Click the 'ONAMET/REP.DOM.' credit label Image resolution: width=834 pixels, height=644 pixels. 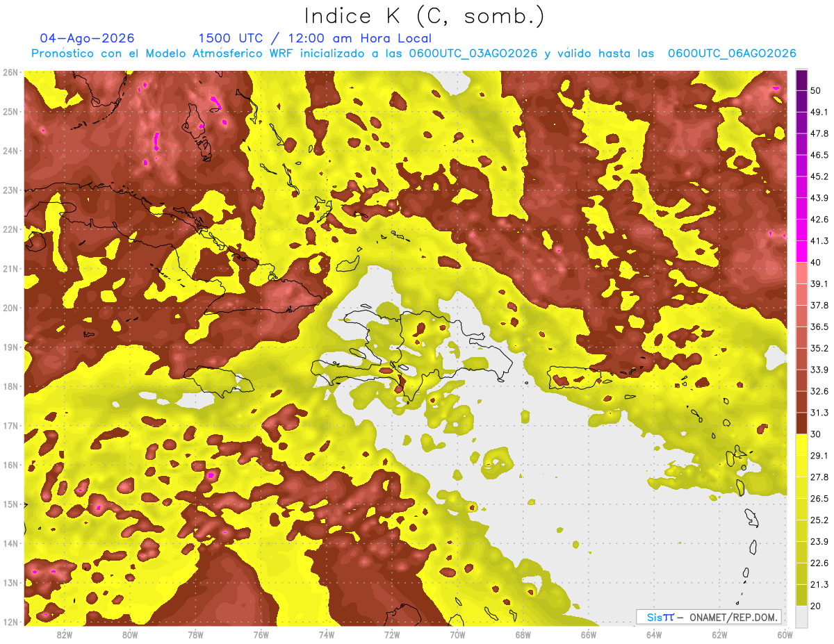click(x=733, y=617)
